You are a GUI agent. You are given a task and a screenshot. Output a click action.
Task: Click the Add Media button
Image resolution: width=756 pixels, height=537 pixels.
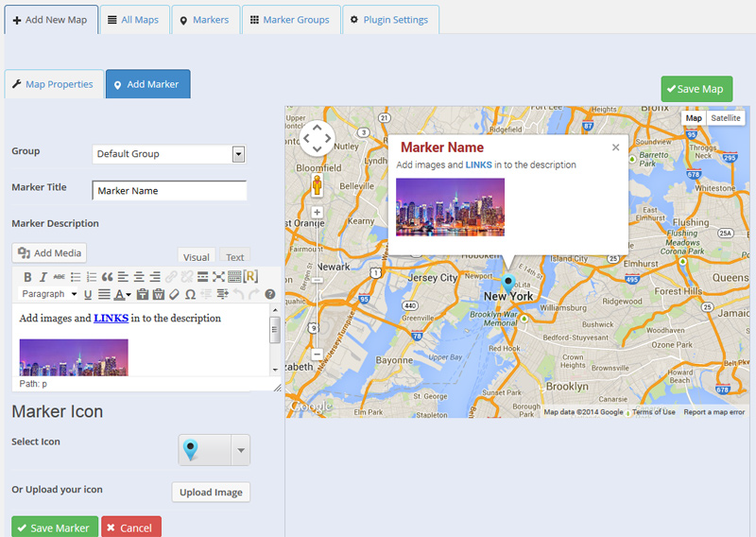(x=49, y=252)
